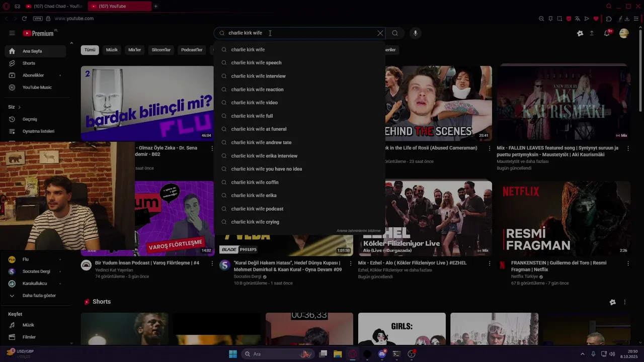
Task: Open Abonelikler in the sidebar
Action: [x=35, y=75]
